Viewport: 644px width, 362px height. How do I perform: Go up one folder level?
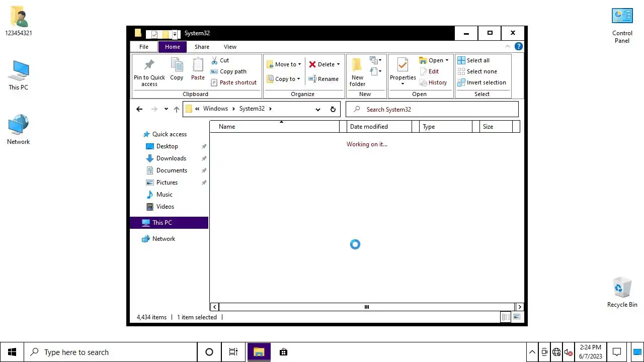177,109
